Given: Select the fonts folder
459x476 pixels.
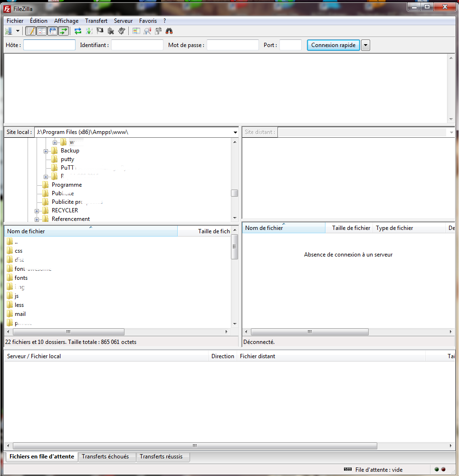Looking at the screenshot, I should [x=21, y=278].
